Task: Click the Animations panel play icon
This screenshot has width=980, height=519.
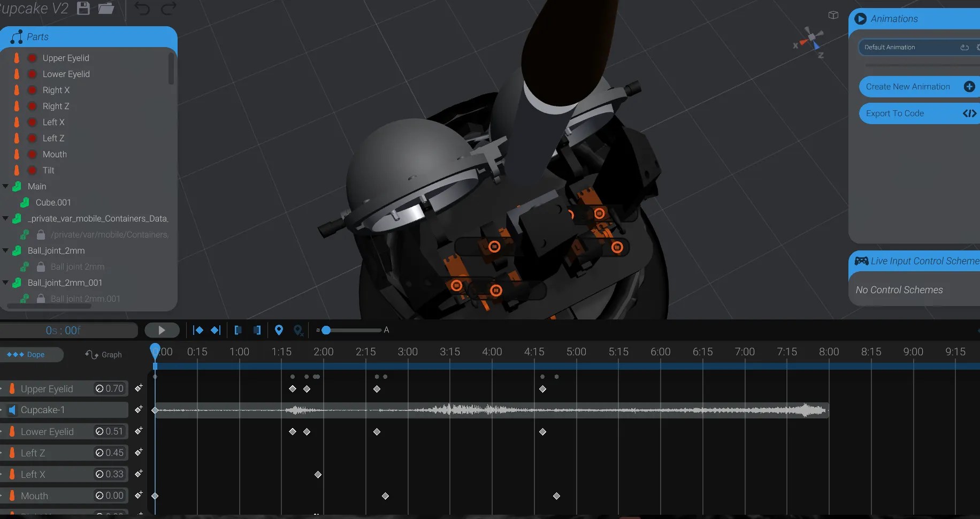Action: pyautogui.click(x=860, y=19)
